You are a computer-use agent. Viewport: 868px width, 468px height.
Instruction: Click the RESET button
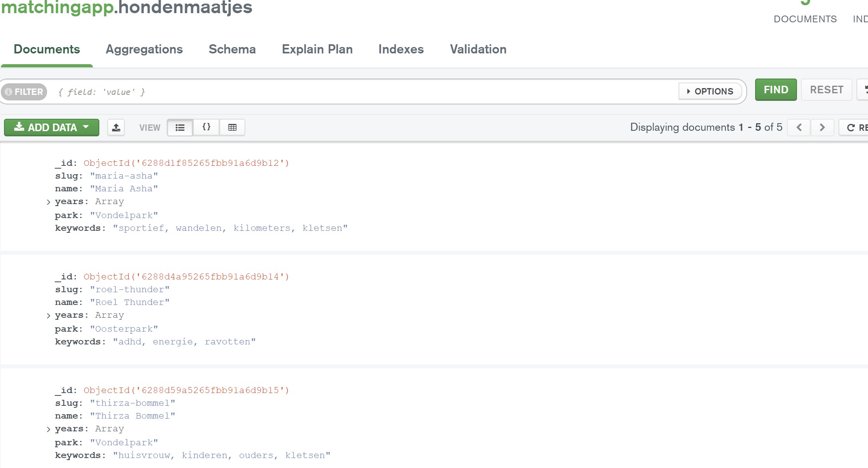(827, 90)
